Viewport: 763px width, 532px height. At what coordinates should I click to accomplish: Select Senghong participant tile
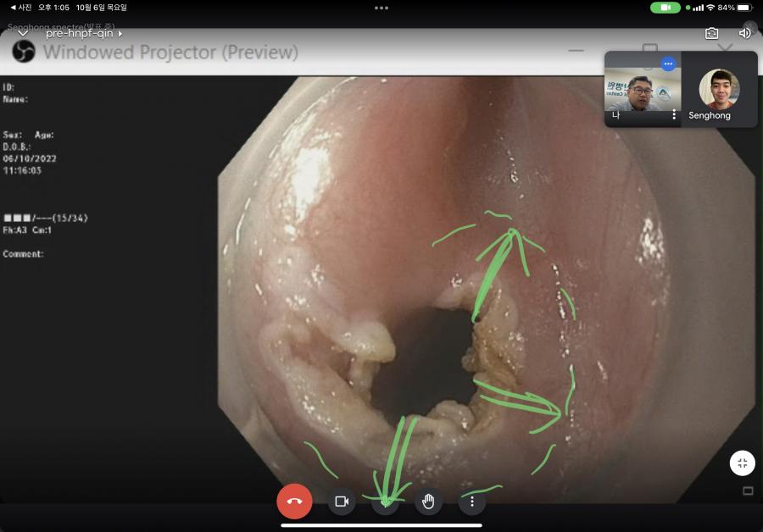719,90
